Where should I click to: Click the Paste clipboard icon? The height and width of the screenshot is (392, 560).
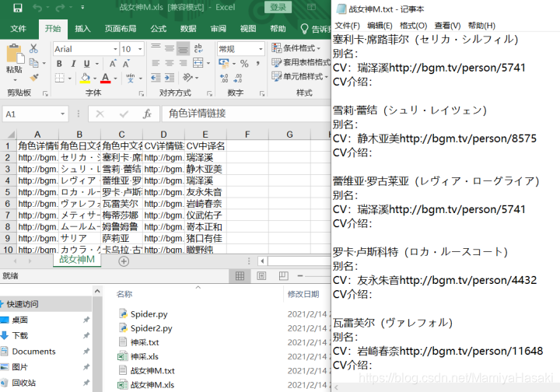tap(14, 54)
